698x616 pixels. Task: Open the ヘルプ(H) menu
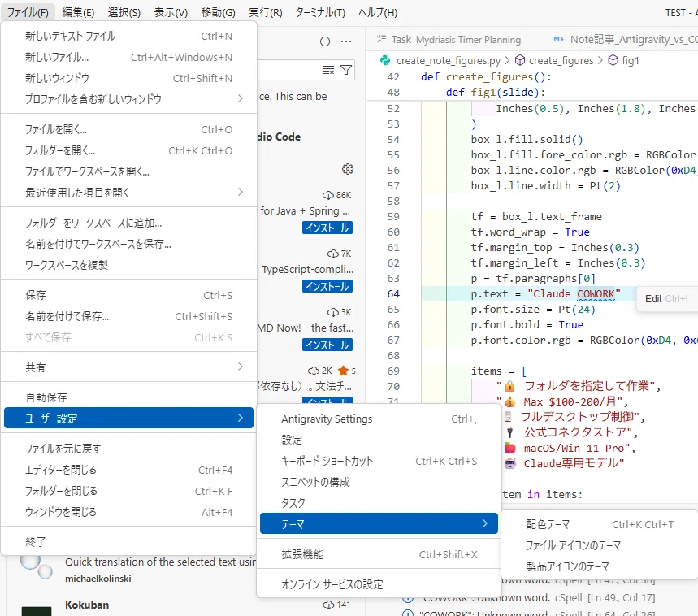(378, 12)
